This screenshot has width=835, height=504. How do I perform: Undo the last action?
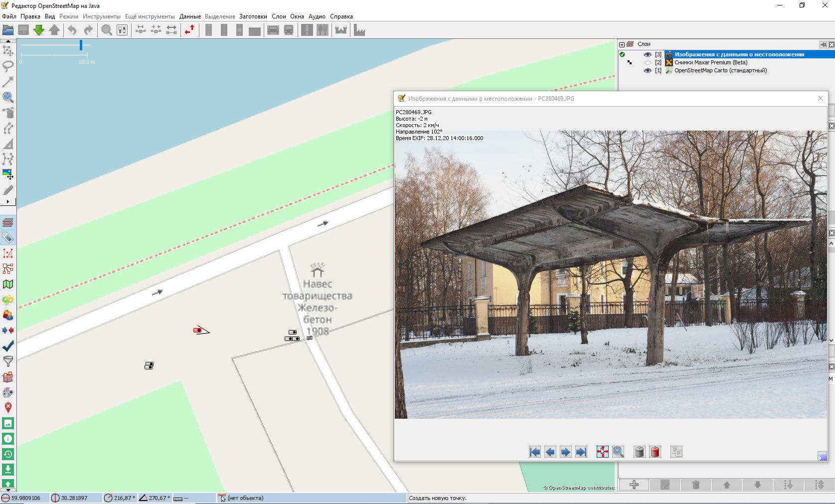[72, 30]
